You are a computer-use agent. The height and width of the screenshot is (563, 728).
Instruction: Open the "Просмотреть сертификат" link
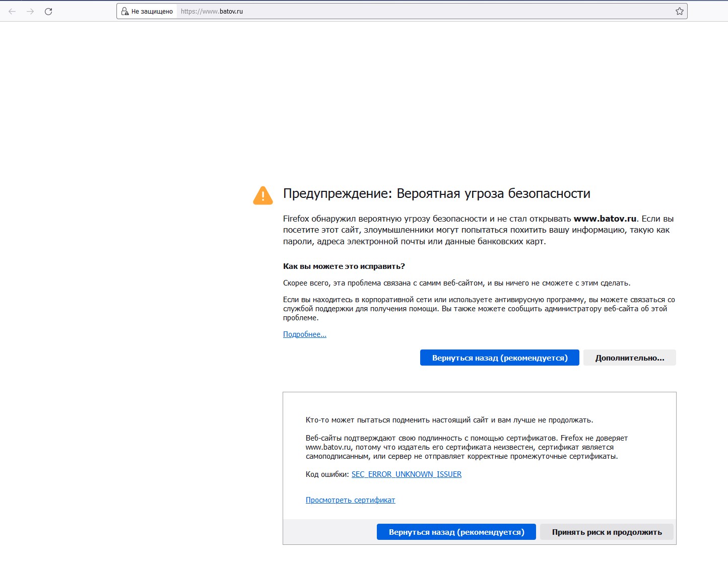(x=351, y=500)
